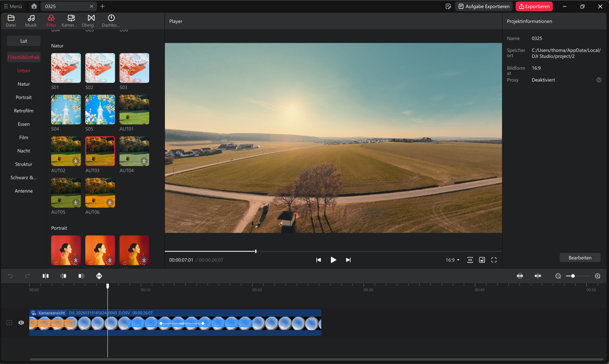Click the snapshot image icon in player

(482, 260)
